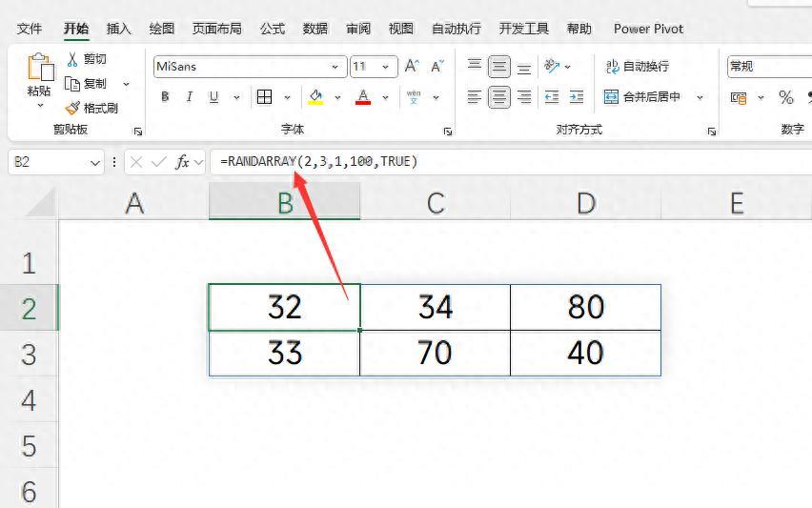This screenshot has height=508, width=812.
Task: Toggle underline formatting
Action: click(x=213, y=97)
